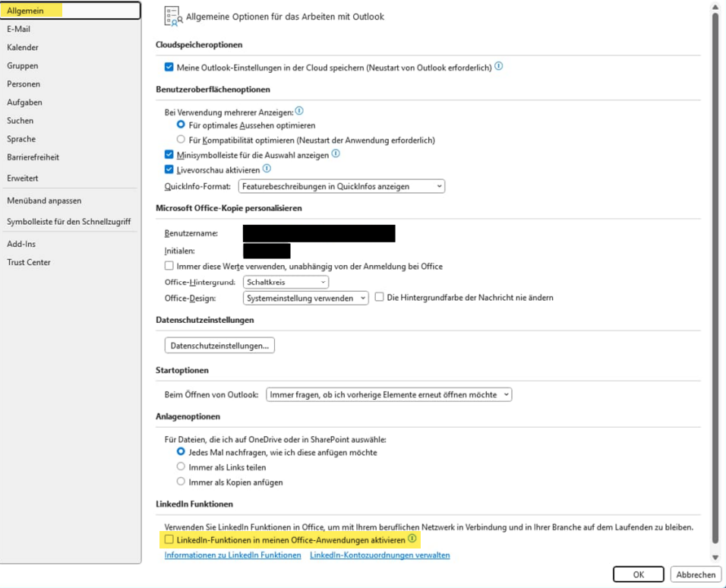Click info icon next to 'Bei Verwendung mehrerer Anzeigen'
The image size is (726, 588).
click(299, 111)
